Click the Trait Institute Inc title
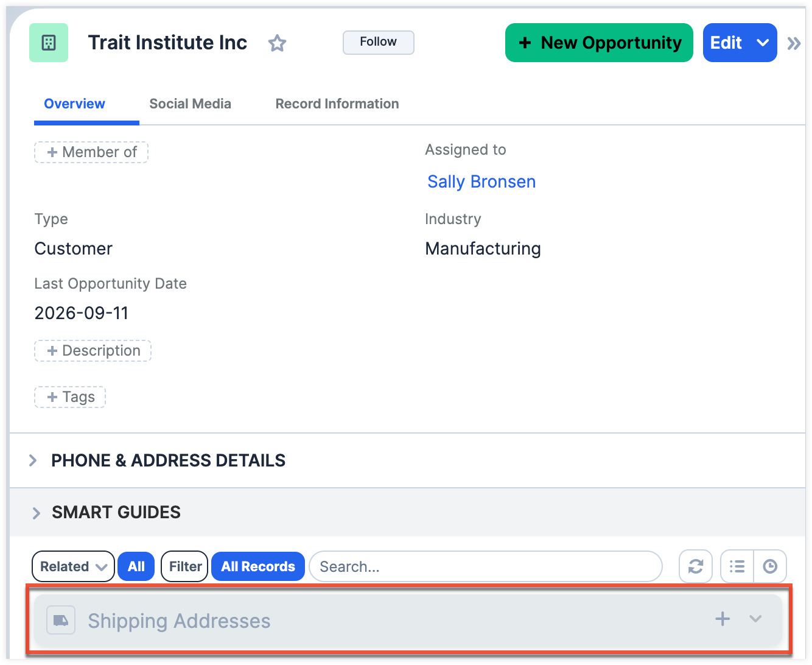 coord(167,43)
